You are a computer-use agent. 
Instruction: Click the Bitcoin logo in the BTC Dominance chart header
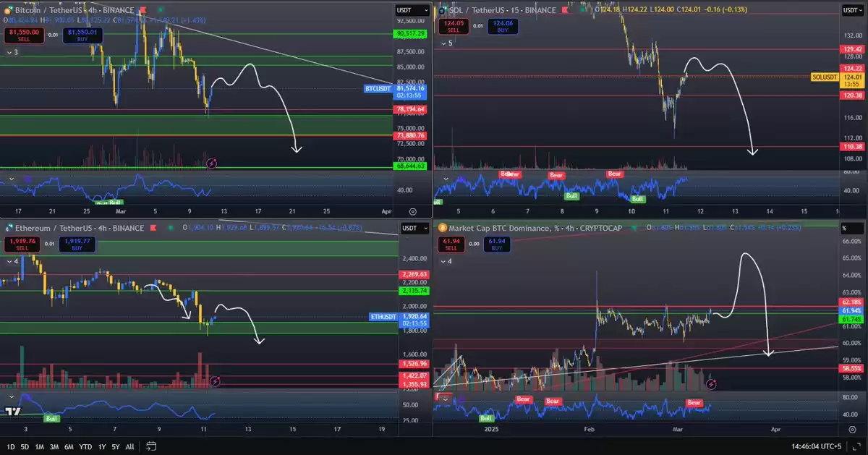[441, 229]
